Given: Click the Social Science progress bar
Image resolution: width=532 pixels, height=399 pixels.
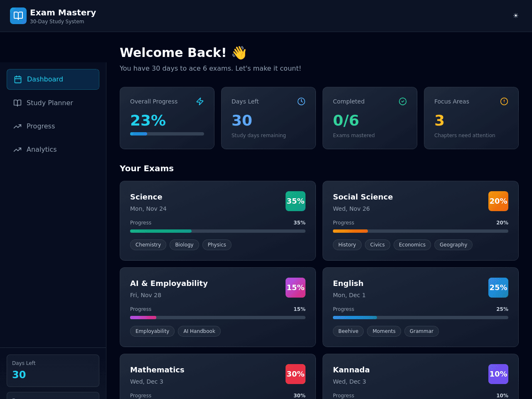Looking at the screenshot, I should point(421,231).
